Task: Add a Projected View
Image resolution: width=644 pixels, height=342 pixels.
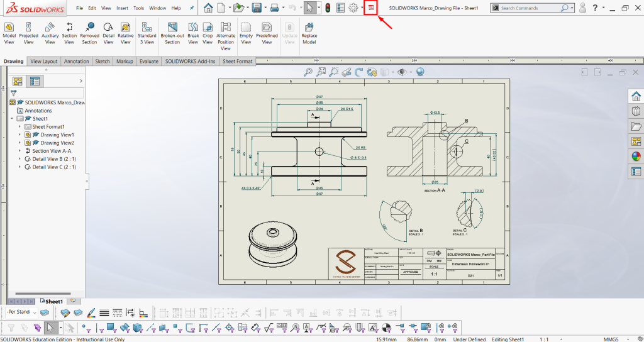Action: (28, 34)
